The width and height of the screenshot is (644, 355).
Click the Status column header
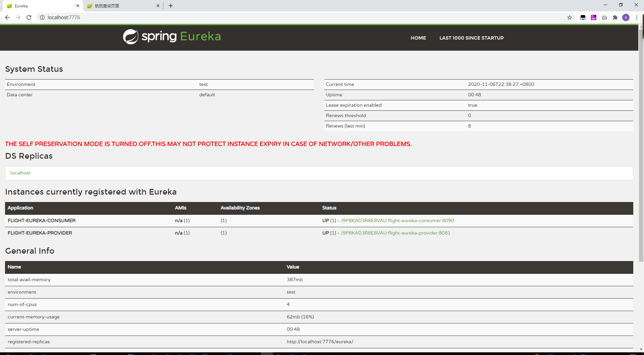click(x=329, y=208)
